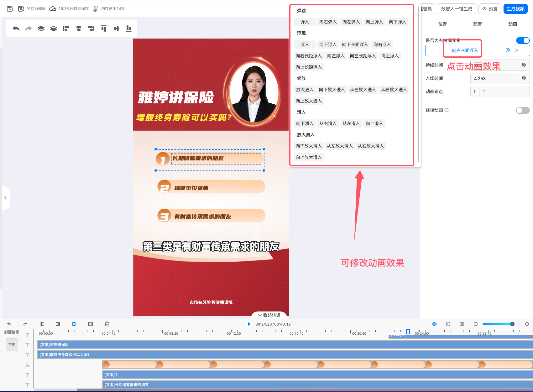Open the 向右长距浮入 animation selector

(465, 50)
